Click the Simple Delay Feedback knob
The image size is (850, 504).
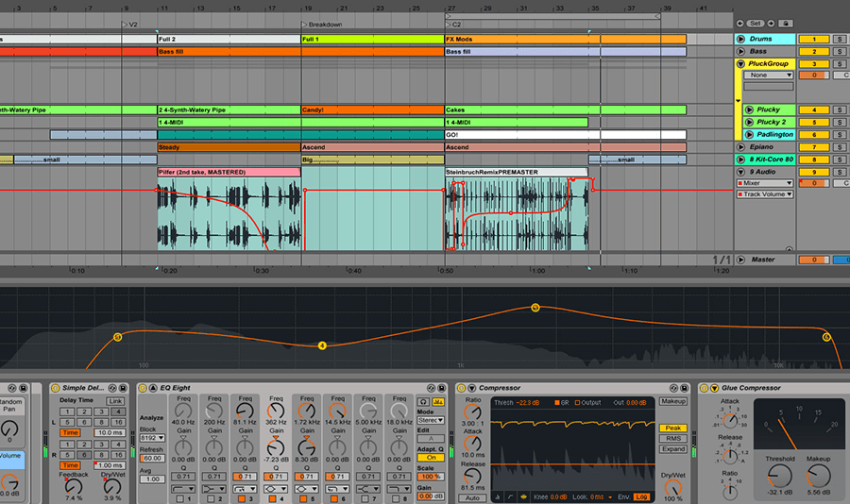click(x=74, y=486)
